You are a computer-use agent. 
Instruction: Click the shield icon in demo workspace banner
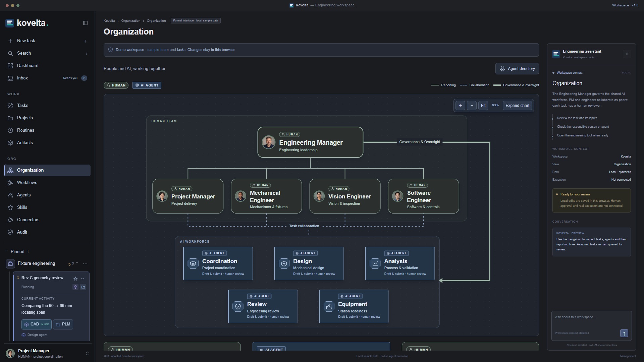(110, 50)
